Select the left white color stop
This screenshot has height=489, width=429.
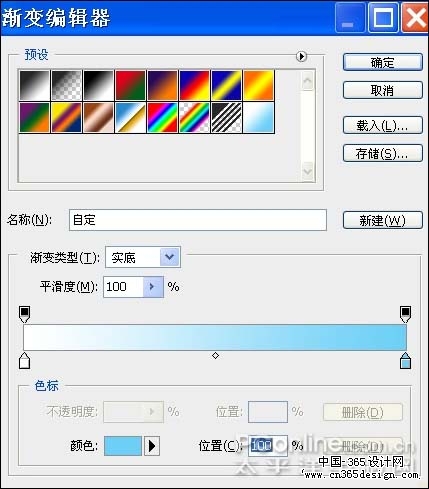[24, 361]
